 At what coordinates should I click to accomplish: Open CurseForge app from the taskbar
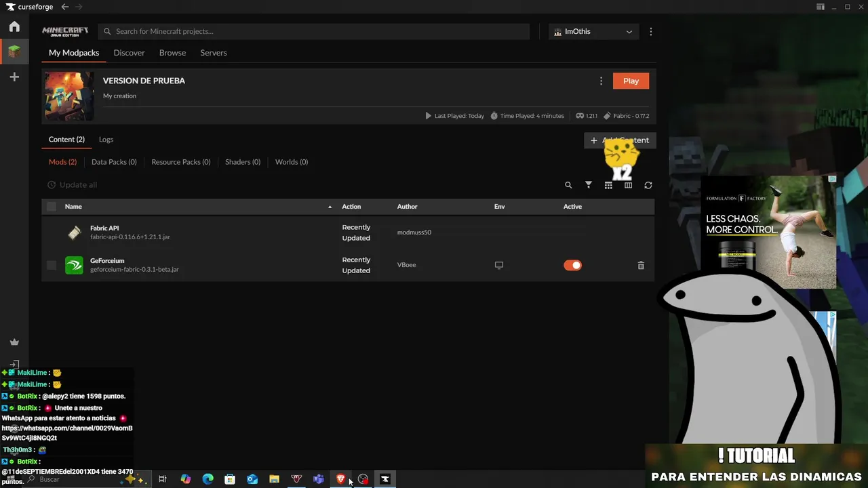385,479
